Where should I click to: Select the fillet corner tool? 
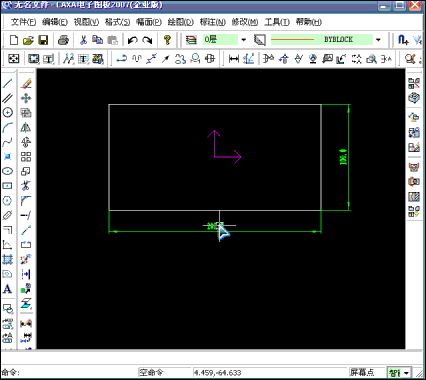point(26,200)
